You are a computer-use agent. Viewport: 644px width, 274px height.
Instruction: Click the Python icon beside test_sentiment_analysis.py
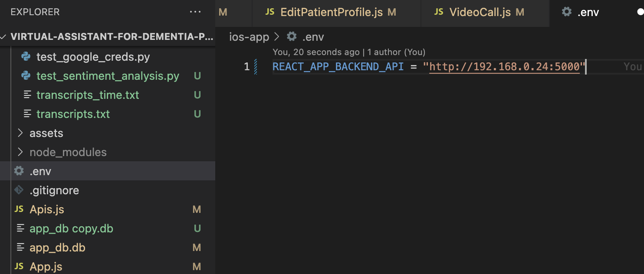point(26,76)
